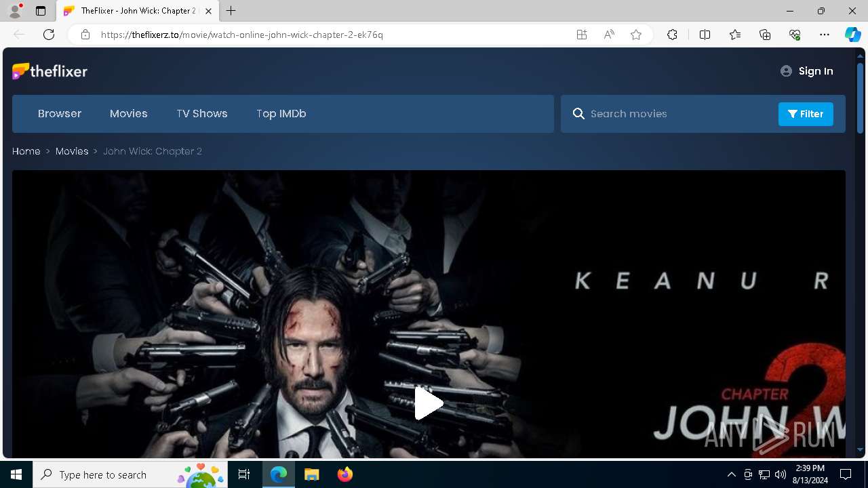Open the app available icon in address bar
Image resolution: width=868 pixels, height=488 pixels.
click(x=582, y=35)
